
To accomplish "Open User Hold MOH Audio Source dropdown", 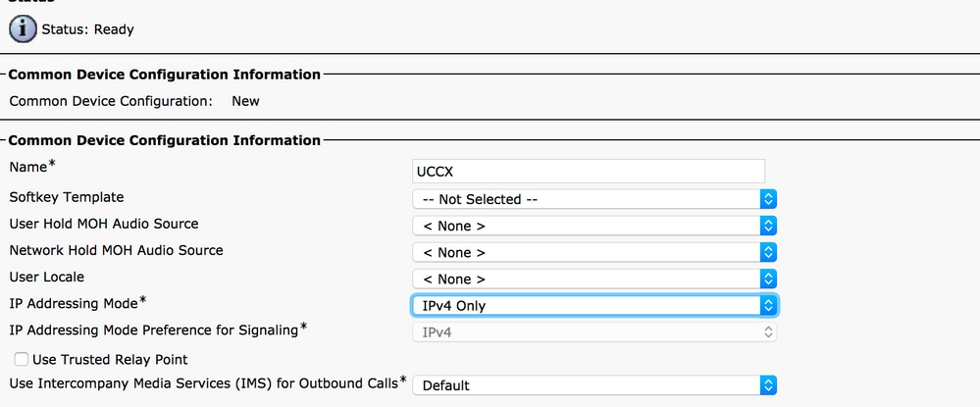I will pyautogui.click(x=594, y=226).
